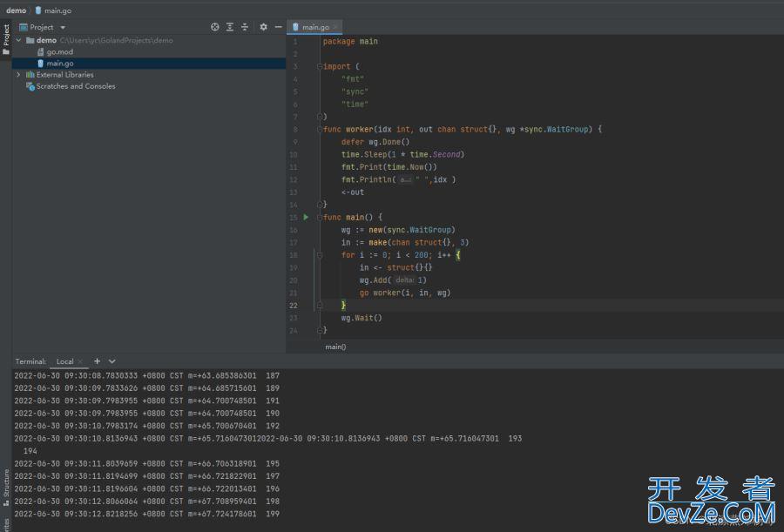784x532 pixels.
Task: Click the "sync" import string
Action: (355, 92)
